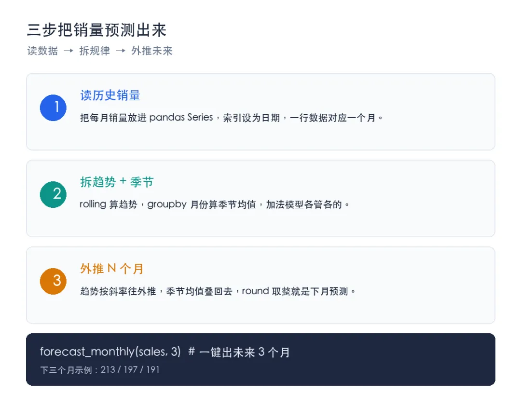This screenshot has height=420, width=521.
Task: Click the arrow before 外推未来
Action: [121, 51]
